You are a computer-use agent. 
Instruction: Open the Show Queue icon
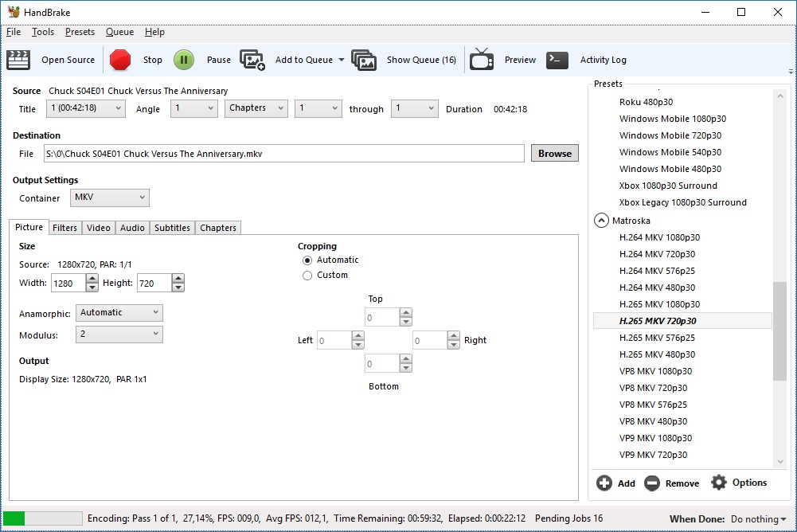point(364,60)
